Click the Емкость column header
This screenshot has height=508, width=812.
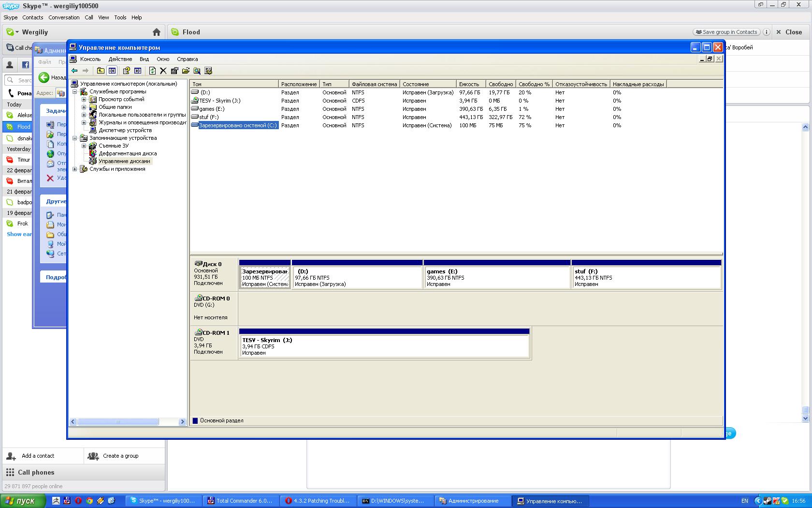pyautogui.click(x=471, y=84)
